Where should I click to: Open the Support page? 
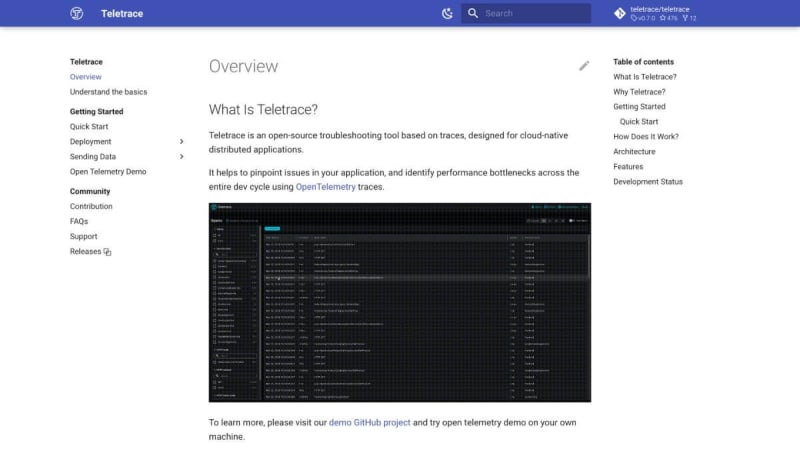click(x=84, y=236)
